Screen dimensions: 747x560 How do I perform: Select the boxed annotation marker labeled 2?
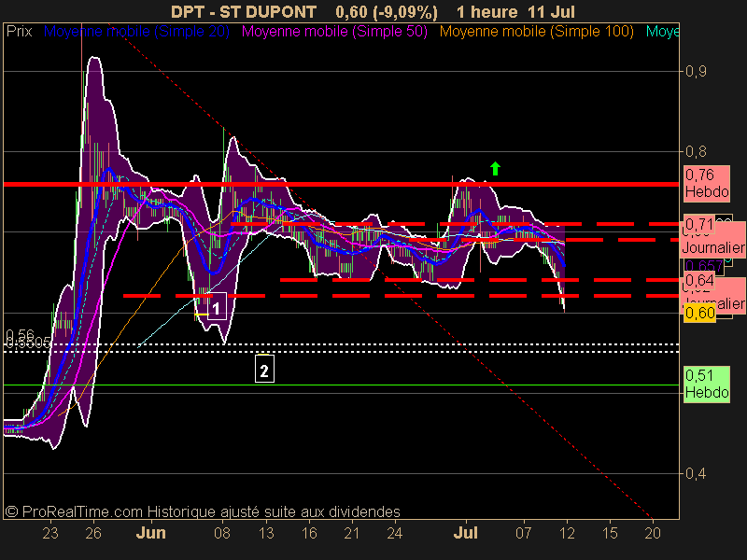pos(264,370)
